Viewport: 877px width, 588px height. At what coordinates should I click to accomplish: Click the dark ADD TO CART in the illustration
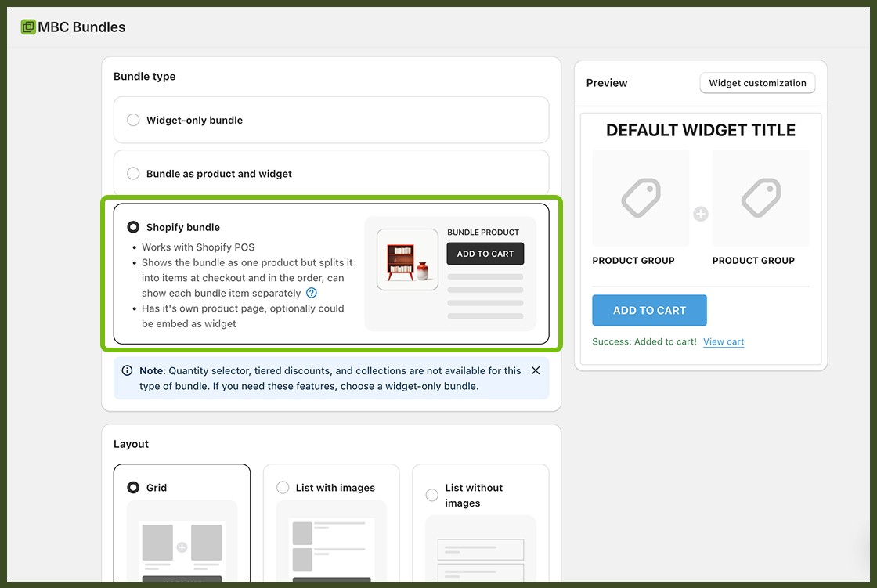(485, 253)
